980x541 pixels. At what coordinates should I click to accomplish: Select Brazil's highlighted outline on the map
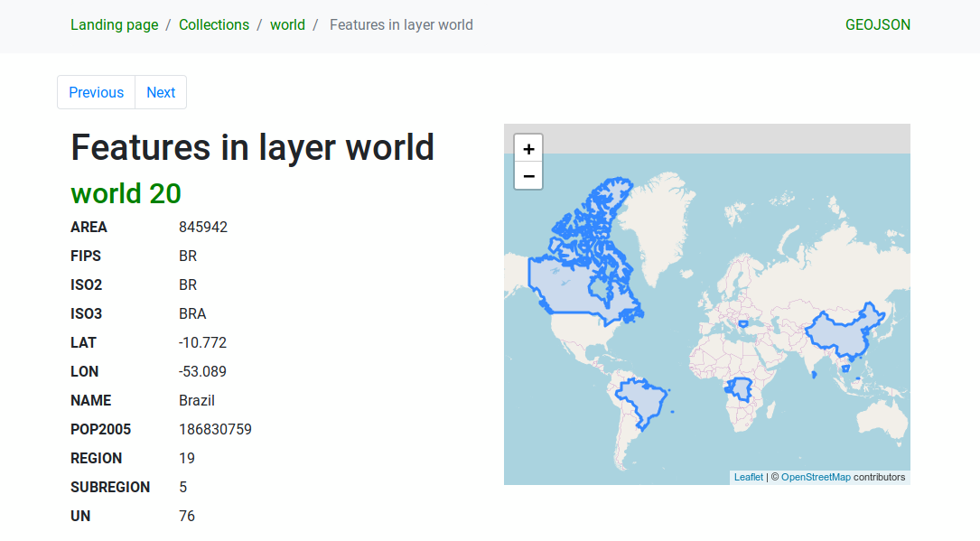tap(643, 402)
